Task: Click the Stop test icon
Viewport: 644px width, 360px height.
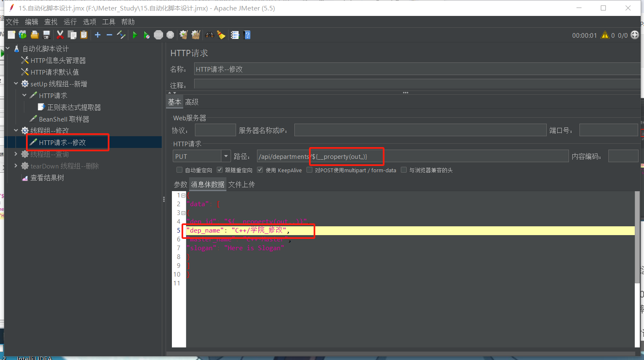Action: (158, 35)
